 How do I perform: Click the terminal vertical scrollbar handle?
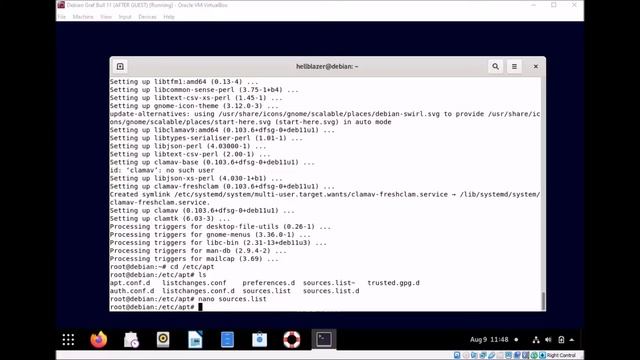pos(543,301)
